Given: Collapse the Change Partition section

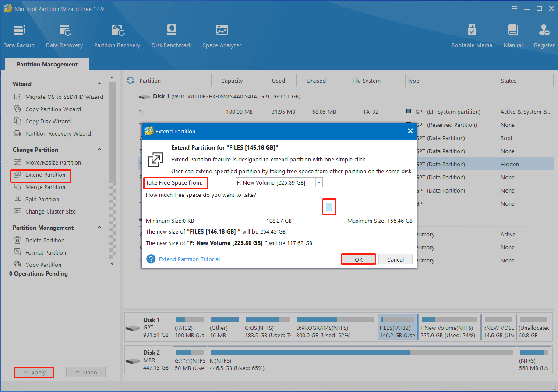Looking at the screenshot, I should (x=99, y=150).
